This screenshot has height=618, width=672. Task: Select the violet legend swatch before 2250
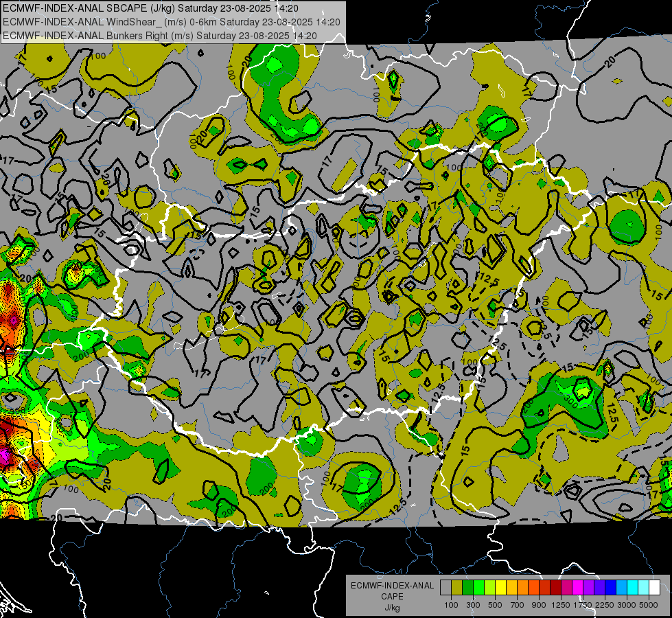[x=599, y=587]
